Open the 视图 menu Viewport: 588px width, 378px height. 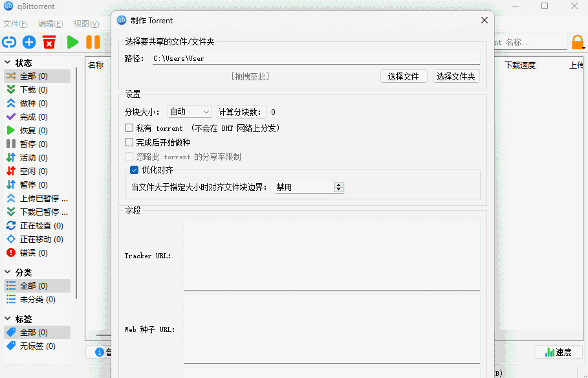[85, 23]
